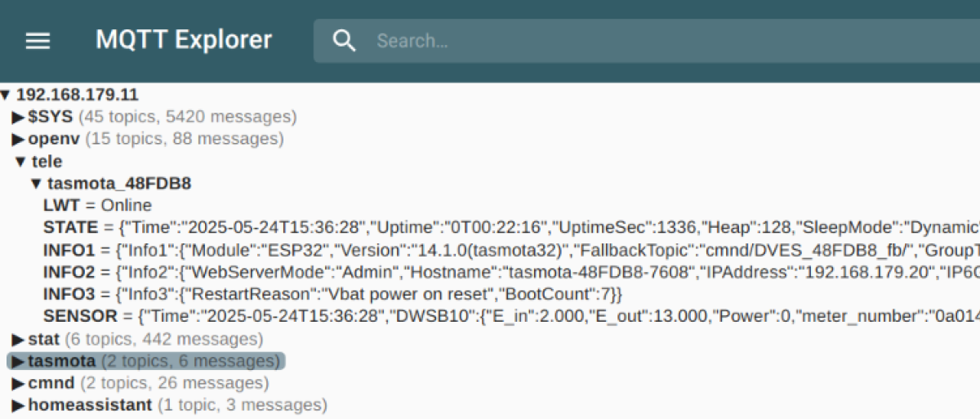Click the search magnifier icon

coord(345,41)
